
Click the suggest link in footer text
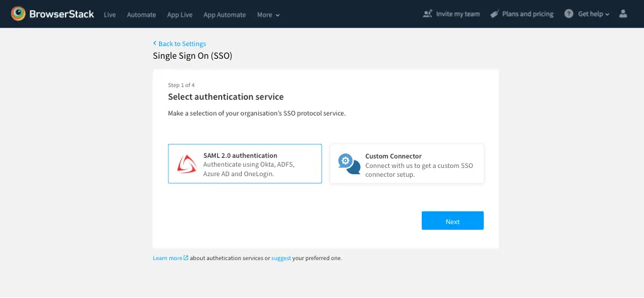point(281,258)
